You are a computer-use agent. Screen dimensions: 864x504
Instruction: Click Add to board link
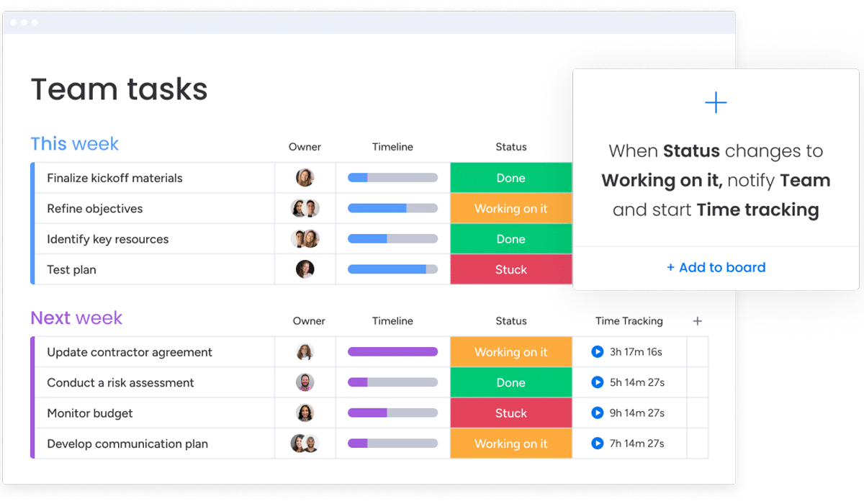point(716,267)
